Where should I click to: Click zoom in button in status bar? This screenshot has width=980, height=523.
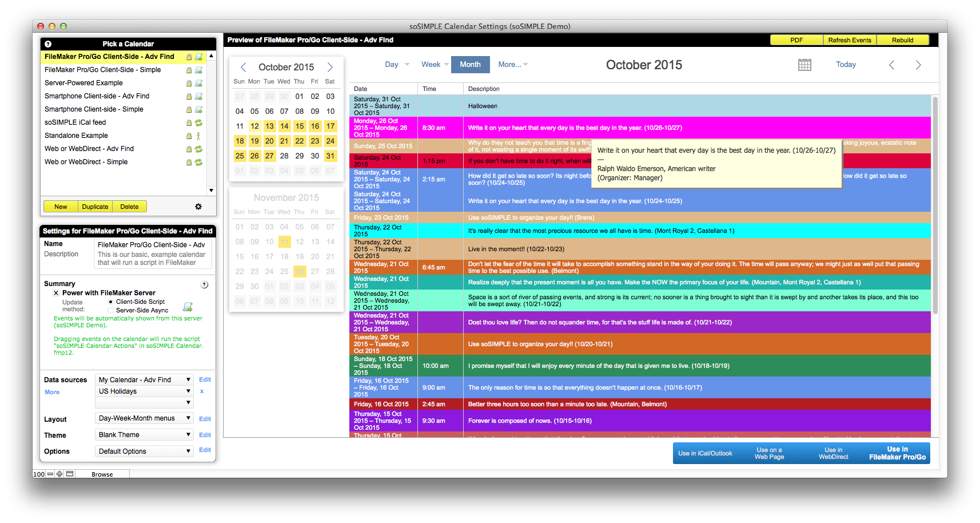[59, 474]
